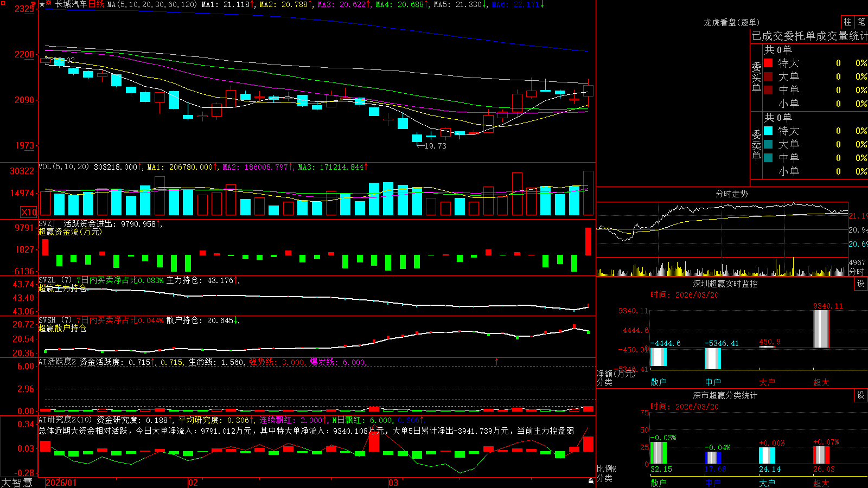Image resolution: width=868 pixels, height=488 pixels.
Task: Open 设 settings for 深市超赢分类统计
Action: click(860, 395)
